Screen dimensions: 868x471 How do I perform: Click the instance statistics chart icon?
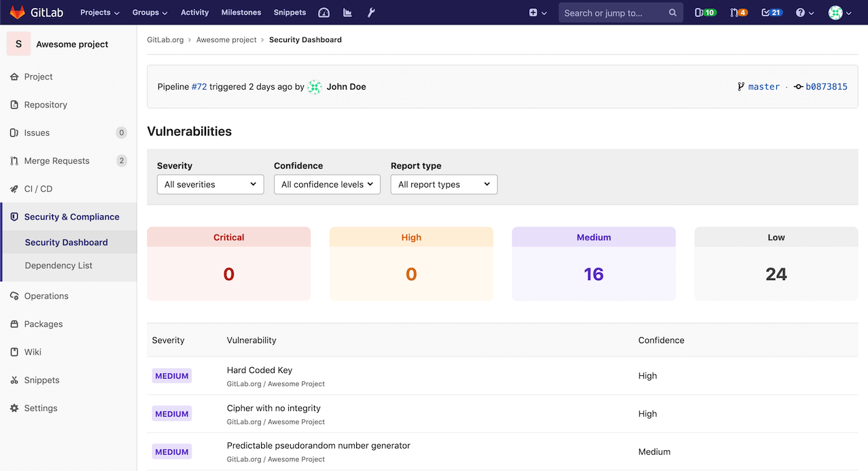[x=347, y=12]
